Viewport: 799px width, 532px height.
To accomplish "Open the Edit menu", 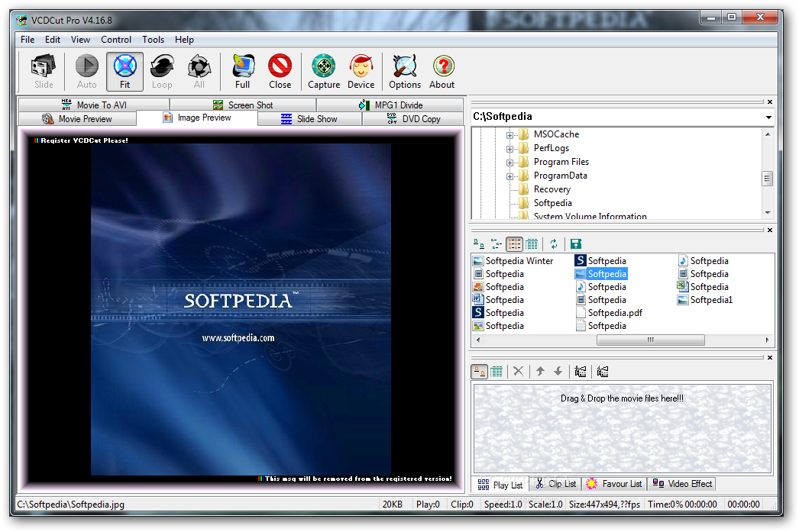I will coord(53,39).
